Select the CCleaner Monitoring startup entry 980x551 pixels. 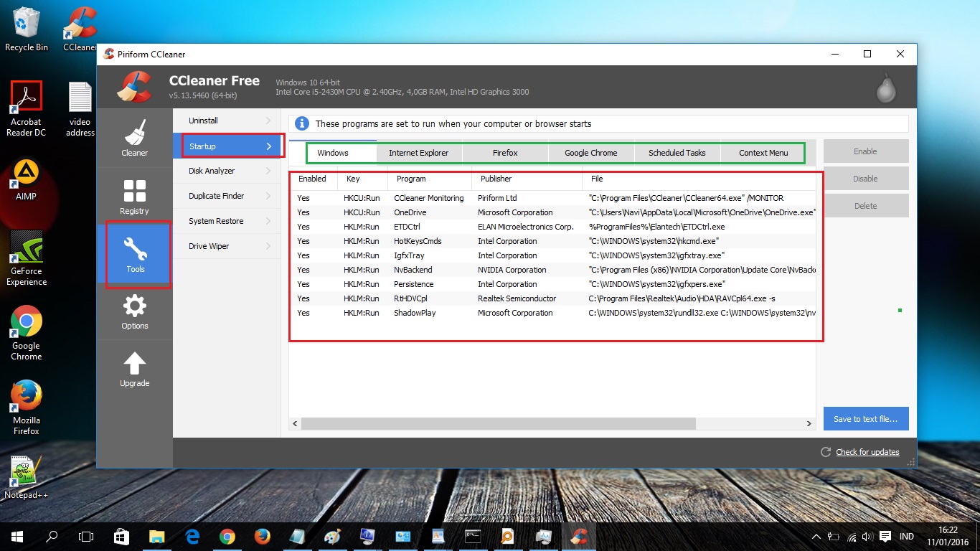[552, 198]
